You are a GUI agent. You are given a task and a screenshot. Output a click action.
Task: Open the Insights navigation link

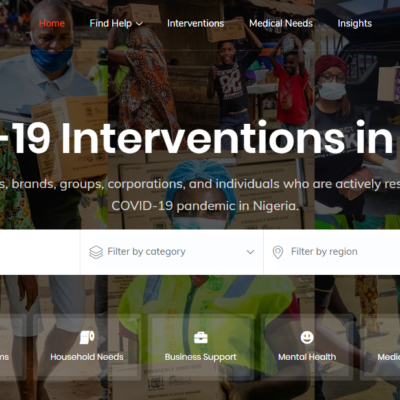355,23
